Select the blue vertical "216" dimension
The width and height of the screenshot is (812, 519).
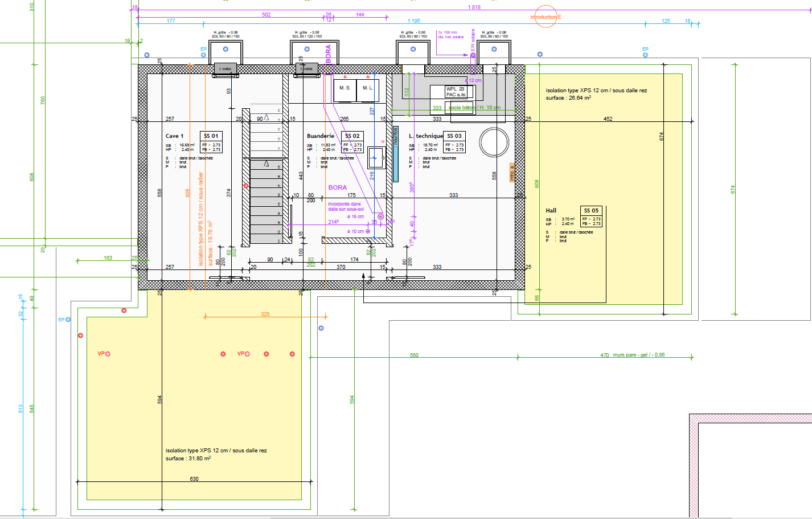coord(372,176)
